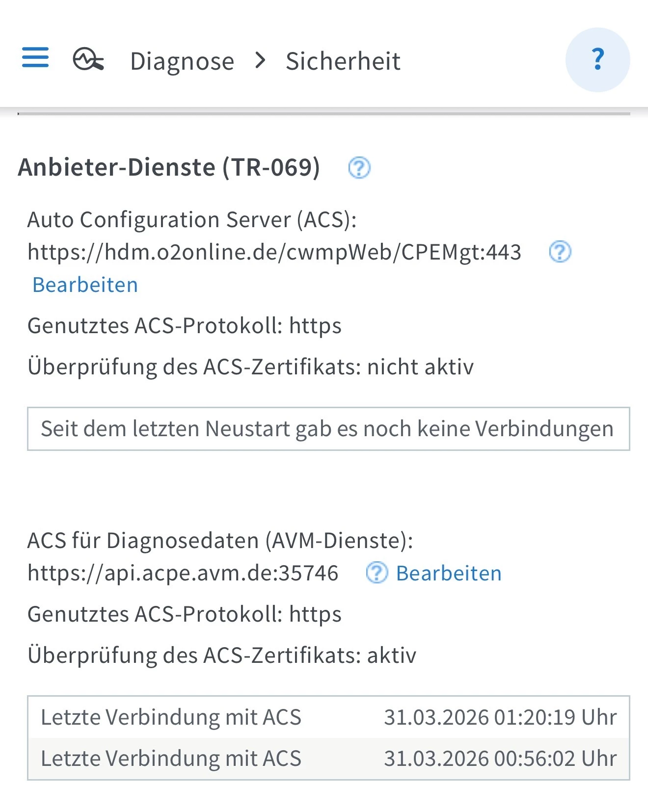Click help icon next to o2online ACS URL

560,252
